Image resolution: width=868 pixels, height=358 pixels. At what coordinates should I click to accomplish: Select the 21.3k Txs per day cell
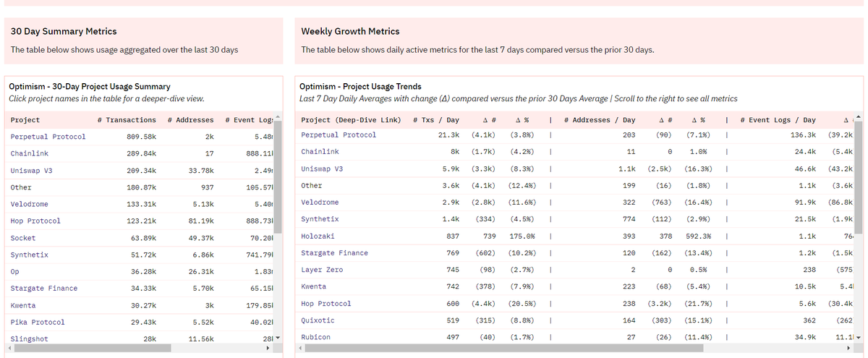[448, 135]
